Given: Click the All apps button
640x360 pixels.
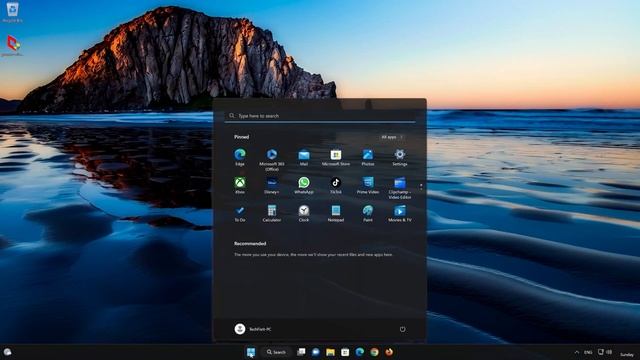Looking at the screenshot, I should 391,137.
